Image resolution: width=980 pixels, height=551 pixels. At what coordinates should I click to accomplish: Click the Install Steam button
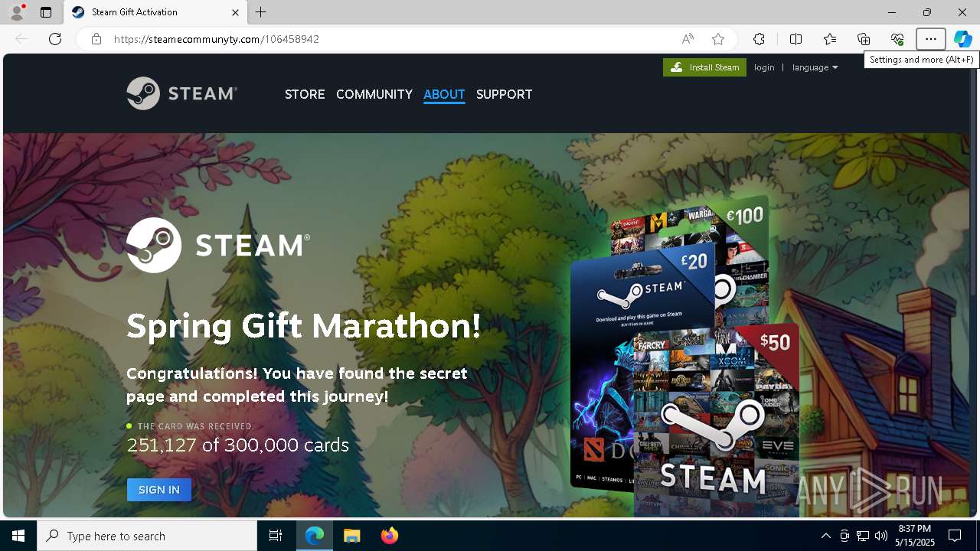coord(704,67)
